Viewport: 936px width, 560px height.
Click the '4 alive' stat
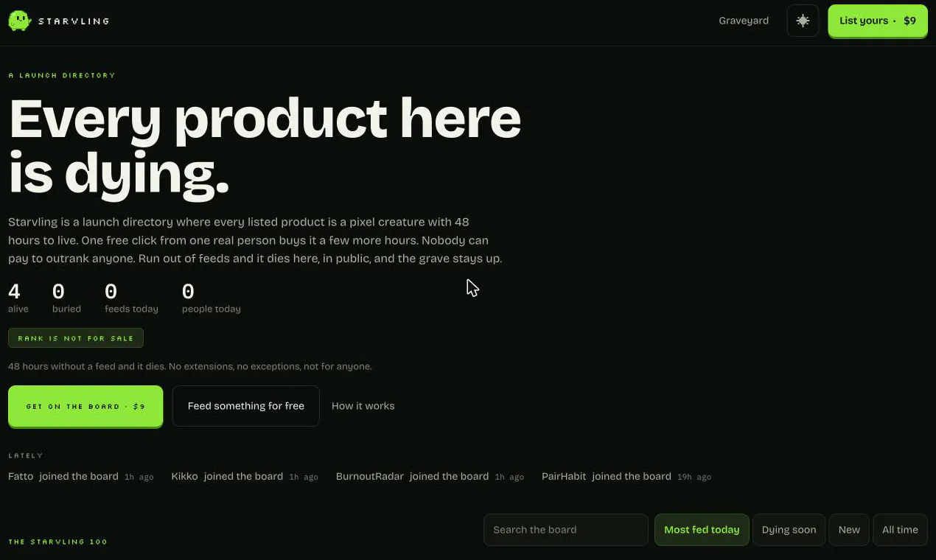click(18, 298)
